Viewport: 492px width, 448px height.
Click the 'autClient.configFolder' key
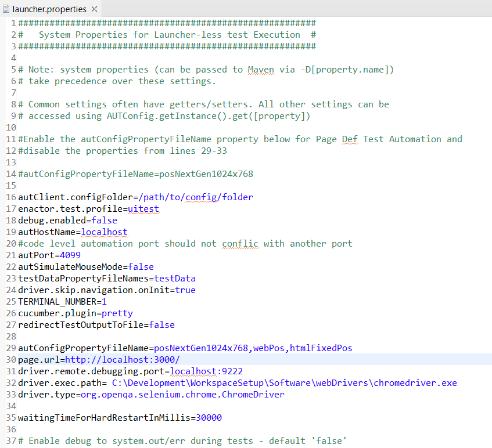click(76, 197)
